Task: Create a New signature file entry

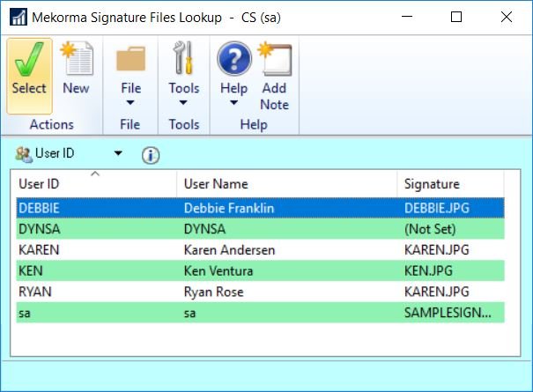Action: (x=76, y=68)
